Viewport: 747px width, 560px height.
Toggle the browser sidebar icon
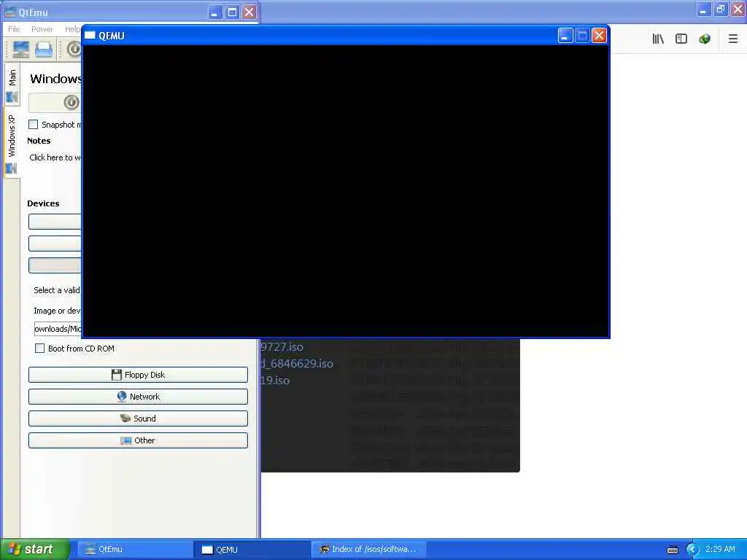681,39
